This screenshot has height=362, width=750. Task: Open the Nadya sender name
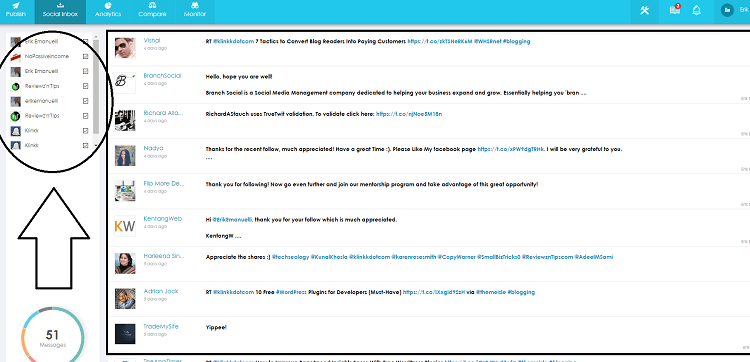point(153,148)
